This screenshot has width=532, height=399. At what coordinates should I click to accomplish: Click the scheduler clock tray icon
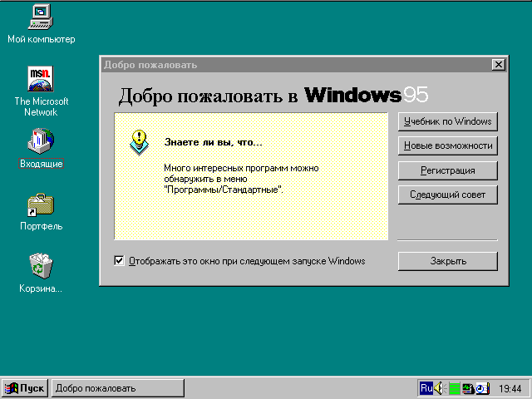pos(482,388)
